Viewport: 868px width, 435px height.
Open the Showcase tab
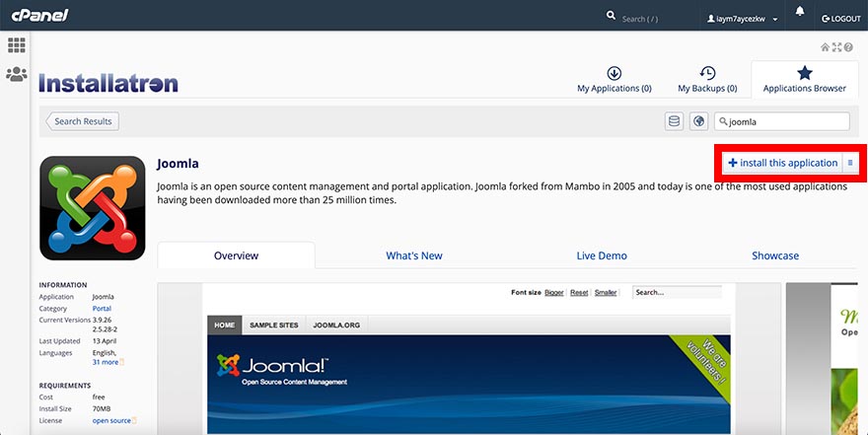click(775, 255)
